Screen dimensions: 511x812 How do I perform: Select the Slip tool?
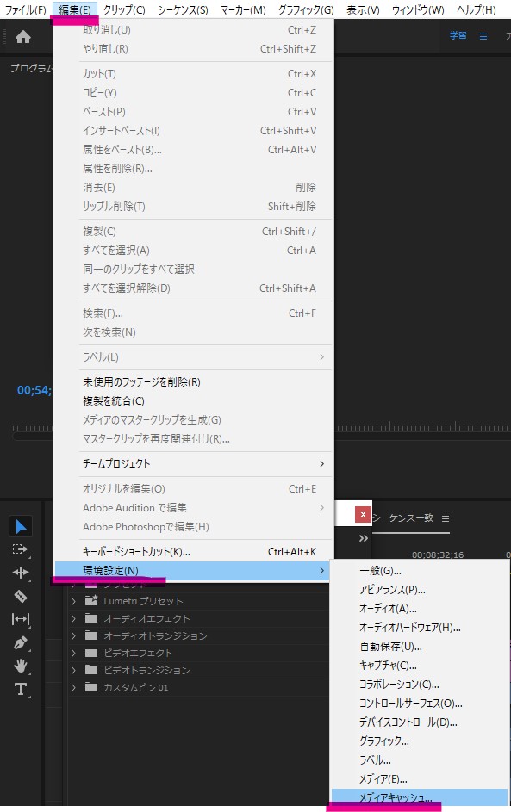[x=21, y=619]
